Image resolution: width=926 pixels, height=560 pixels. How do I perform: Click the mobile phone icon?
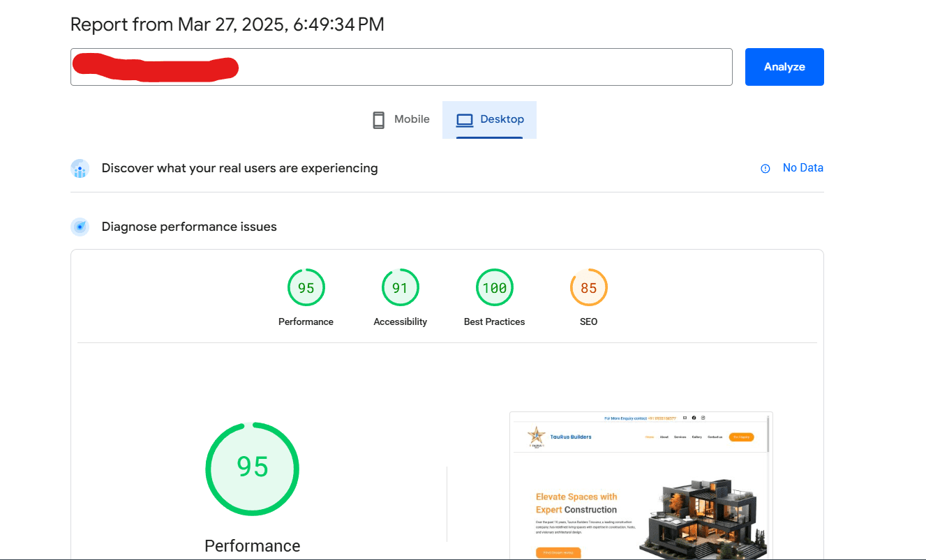(x=379, y=120)
